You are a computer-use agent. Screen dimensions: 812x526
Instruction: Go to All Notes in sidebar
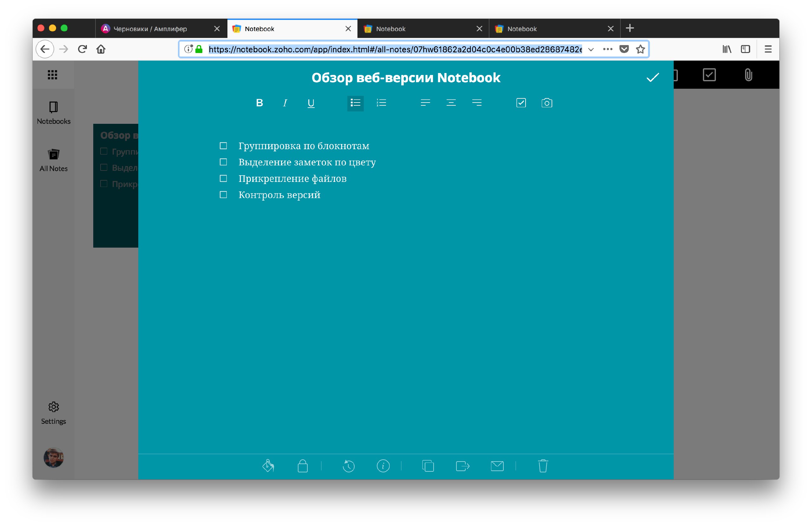(x=54, y=160)
